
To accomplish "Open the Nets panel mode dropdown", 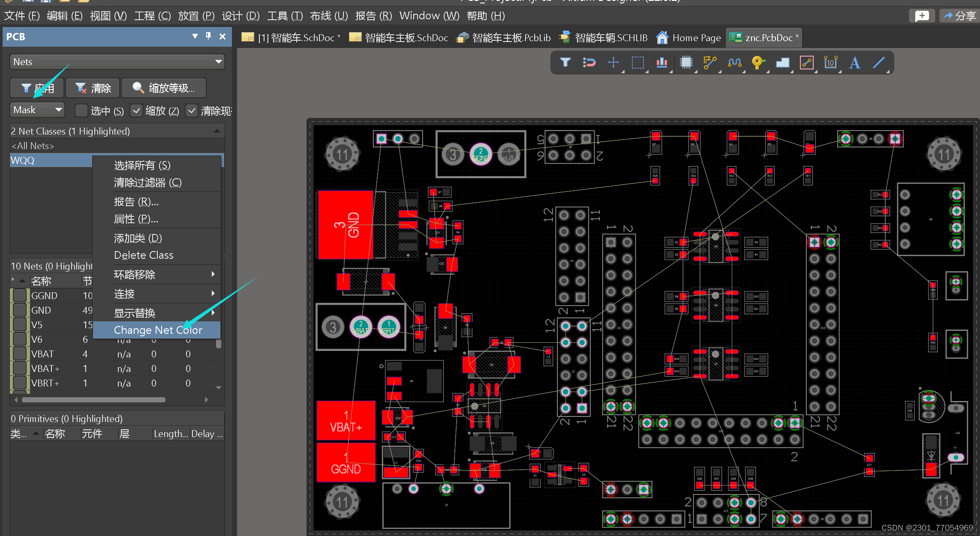I will click(117, 62).
